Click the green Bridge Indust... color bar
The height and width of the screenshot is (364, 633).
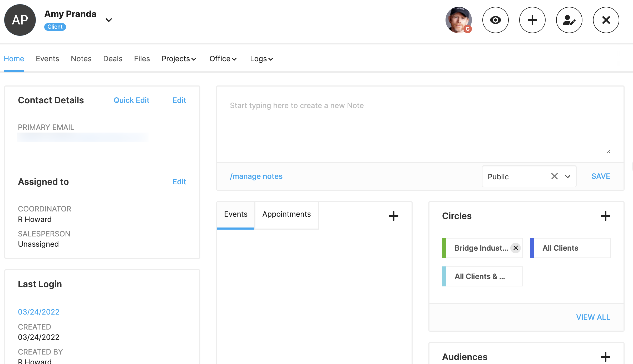click(444, 248)
